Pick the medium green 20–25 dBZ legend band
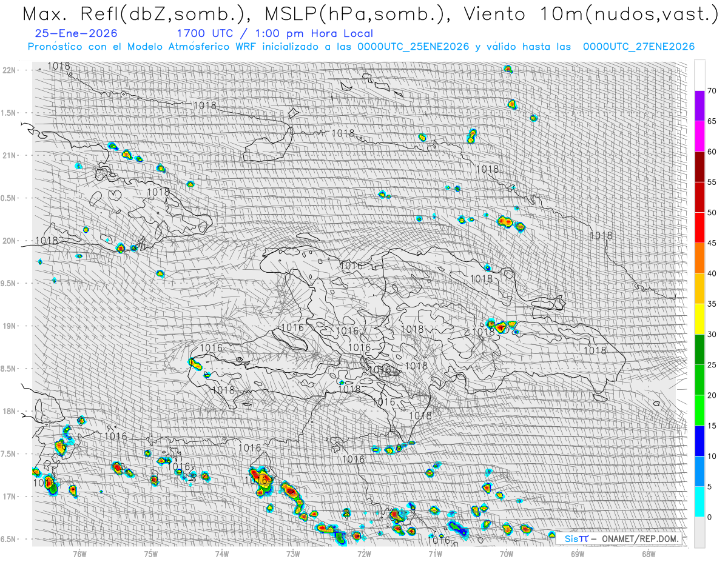This screenshot has height=562, width=728. 699,380
